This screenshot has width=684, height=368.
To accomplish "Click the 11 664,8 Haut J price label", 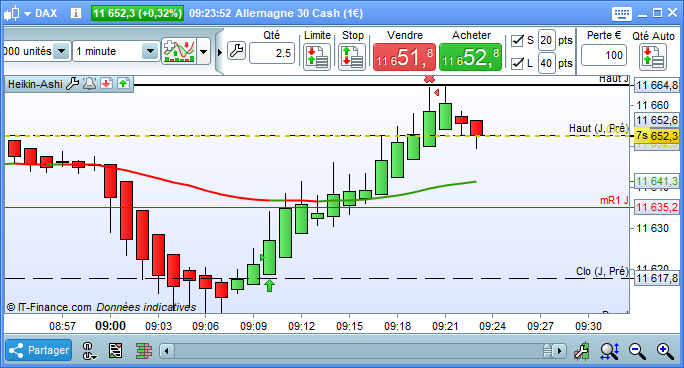I will click(657, 85).
